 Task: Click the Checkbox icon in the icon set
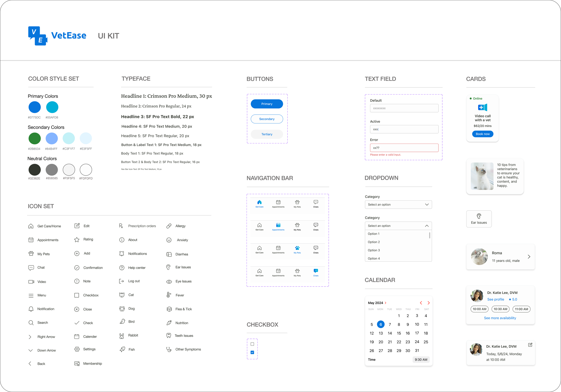click(77, 295)
